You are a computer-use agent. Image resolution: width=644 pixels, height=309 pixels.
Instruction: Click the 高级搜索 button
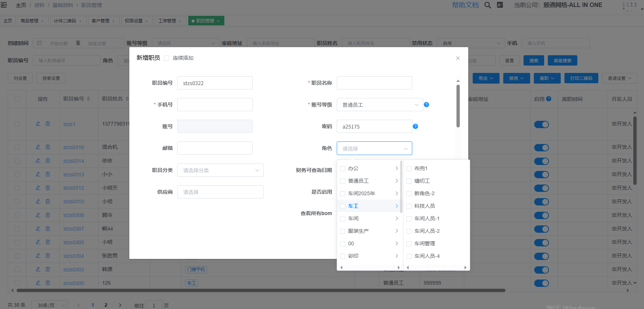[x=562, y=60]
